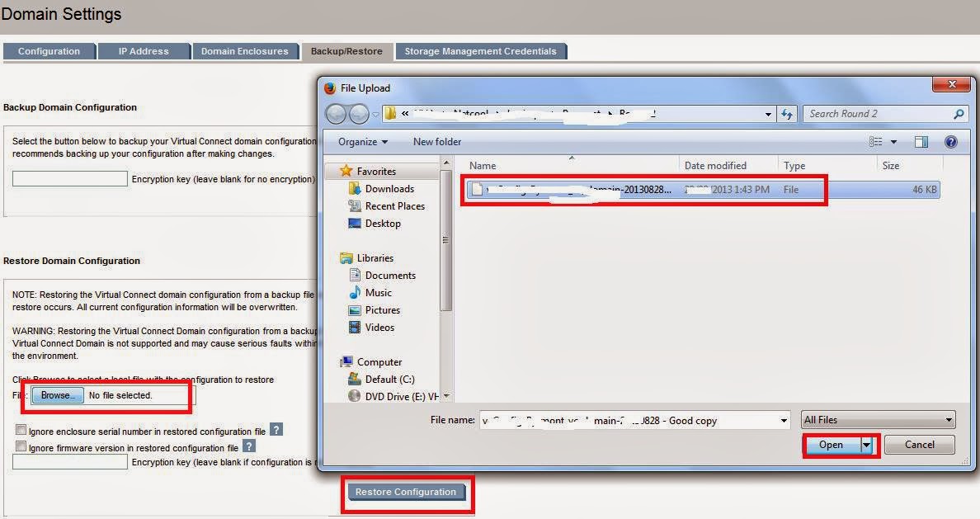
Task: Click the backup encryption key input field
Action: point(70,179)
